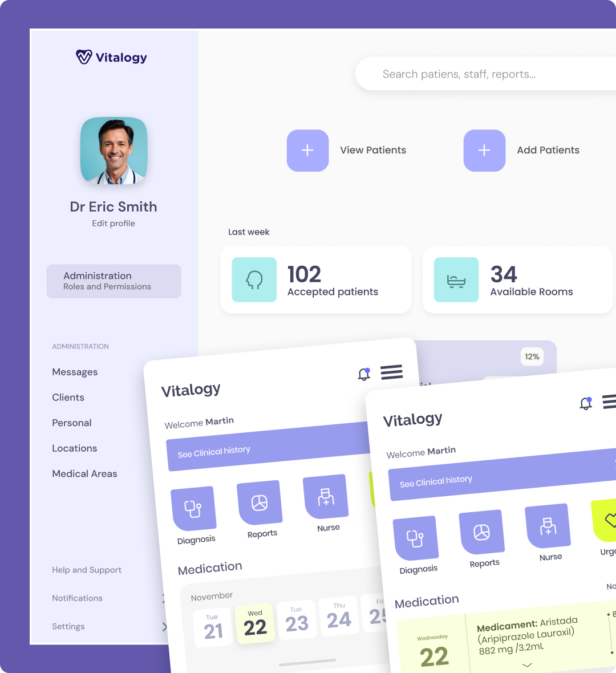Click the accepted patients head icon

254,279
